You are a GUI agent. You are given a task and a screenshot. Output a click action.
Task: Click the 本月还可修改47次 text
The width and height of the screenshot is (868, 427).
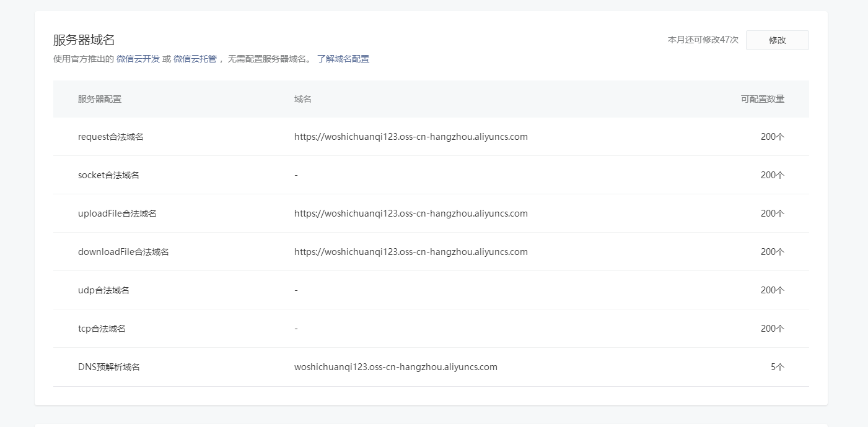tap(703, 40)
